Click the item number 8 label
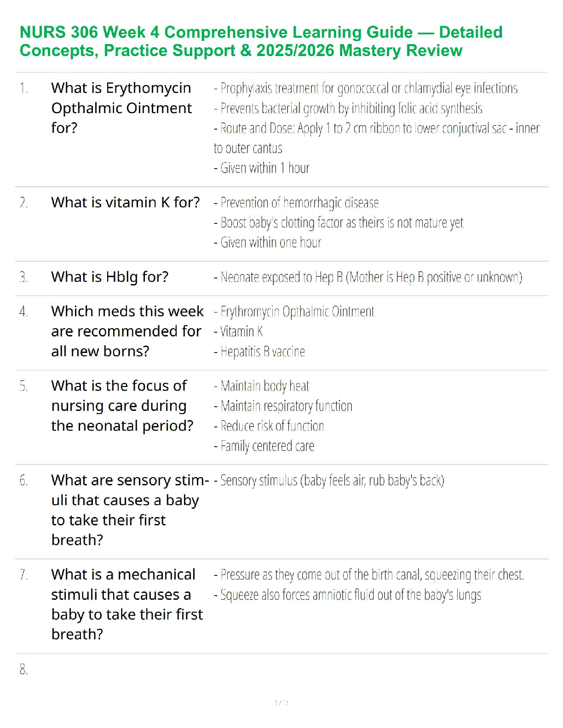Viewport: 563px width, 728px height. click(x=23, y=669)
